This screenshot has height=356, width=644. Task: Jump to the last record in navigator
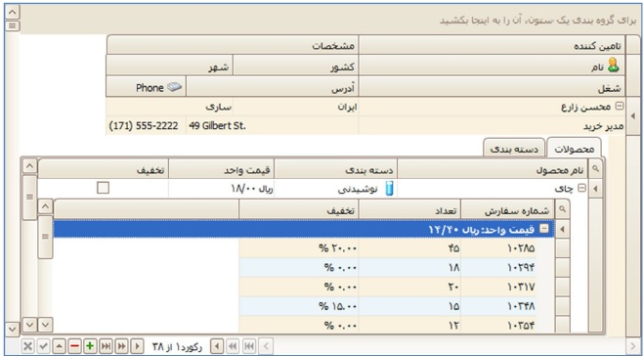(x=106, y=346)
